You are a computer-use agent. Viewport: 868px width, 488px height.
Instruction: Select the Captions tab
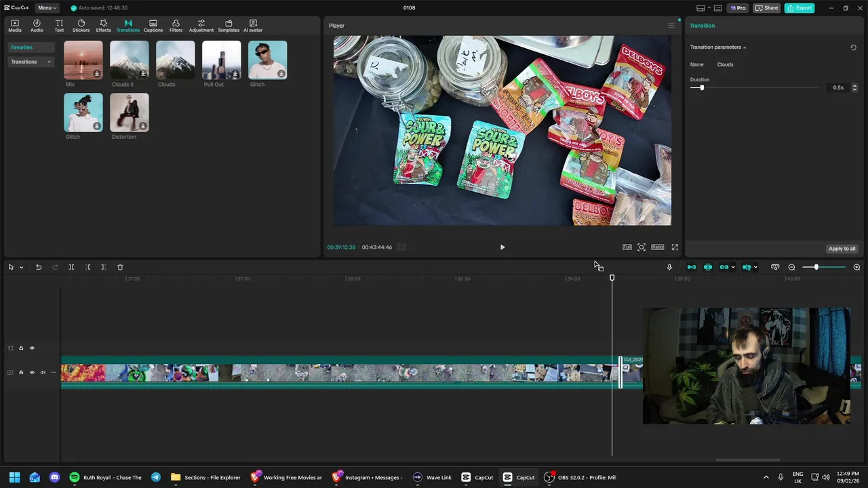[153, 26]
